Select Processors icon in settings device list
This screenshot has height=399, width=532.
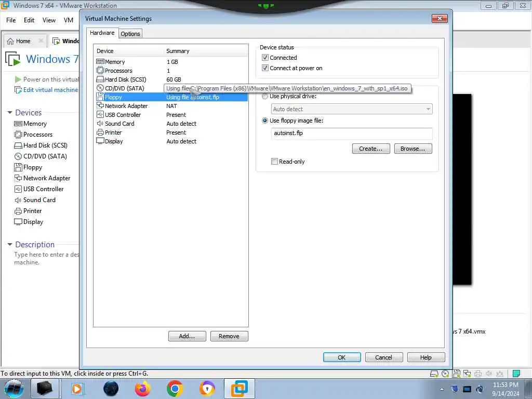click(100, 70)
